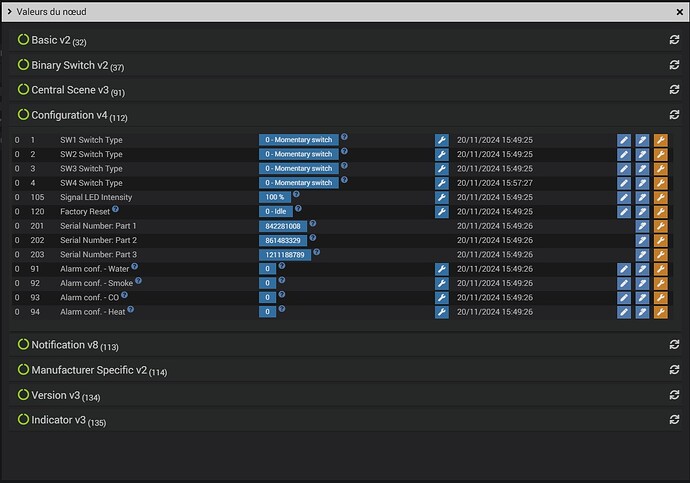The height and width of the screenshot is (483, 690).
Task: Select the Alarm conf. - CO label
Action: 90,298
